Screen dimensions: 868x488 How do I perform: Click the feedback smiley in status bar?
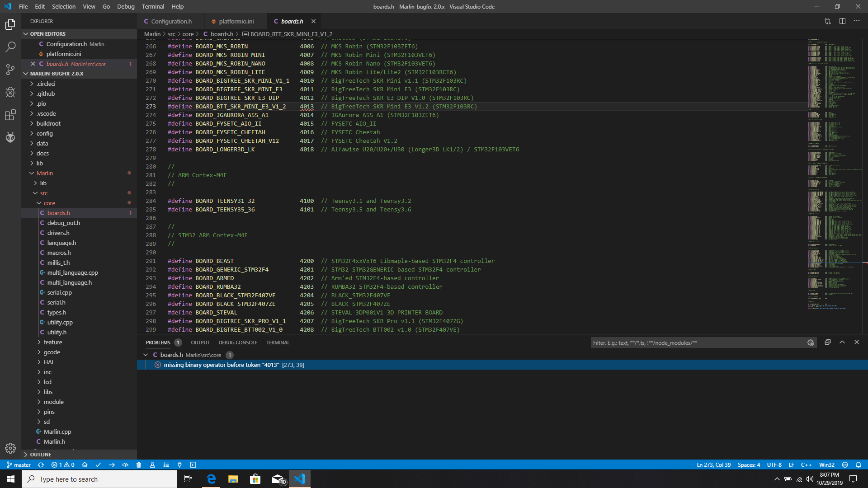[x=844, y=465]
